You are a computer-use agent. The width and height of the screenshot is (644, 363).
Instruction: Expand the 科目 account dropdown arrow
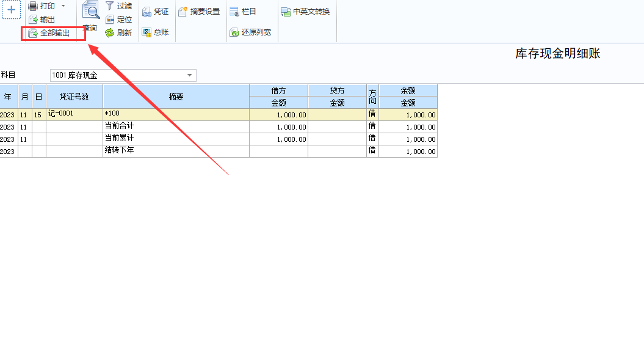(x=190, y=76)
